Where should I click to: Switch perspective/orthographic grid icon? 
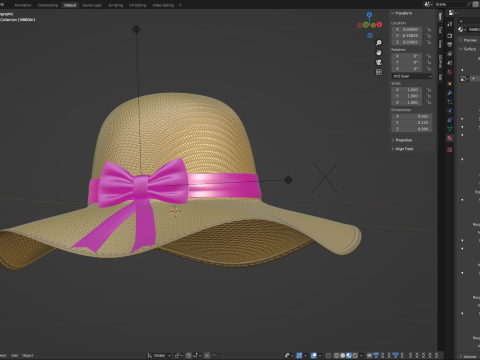point(379,72)
